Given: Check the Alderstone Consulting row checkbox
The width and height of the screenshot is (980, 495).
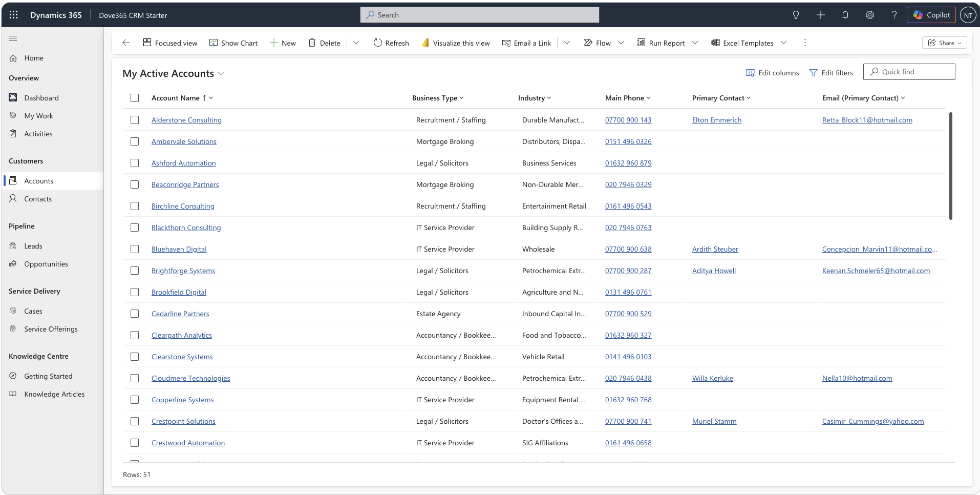Looking at the screenshot, I should point(135,120).
